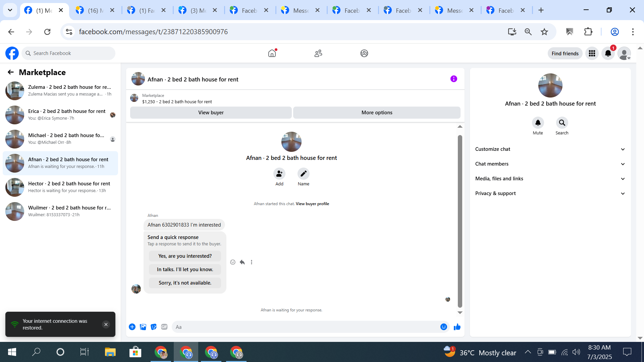Expand the Customize chat section

tap(550, 149)
